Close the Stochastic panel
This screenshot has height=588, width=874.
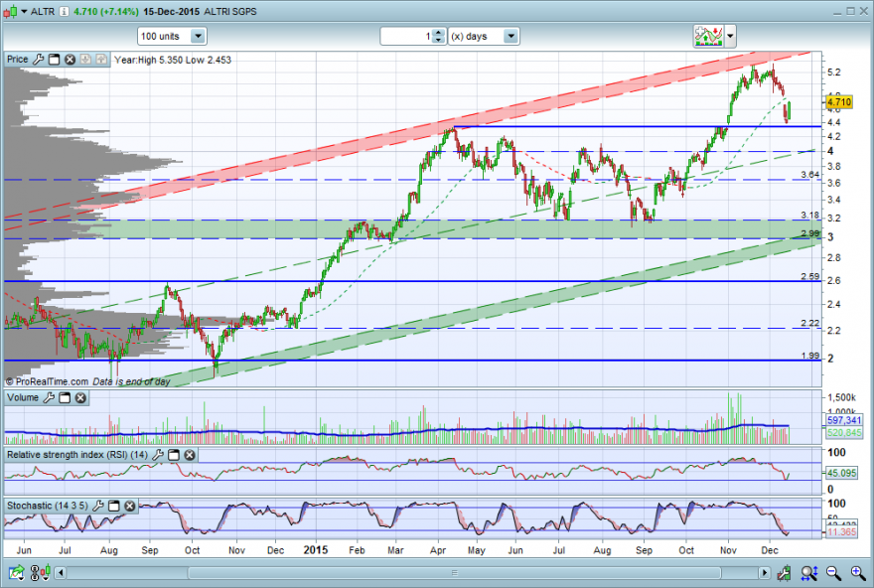pos(129,507)
